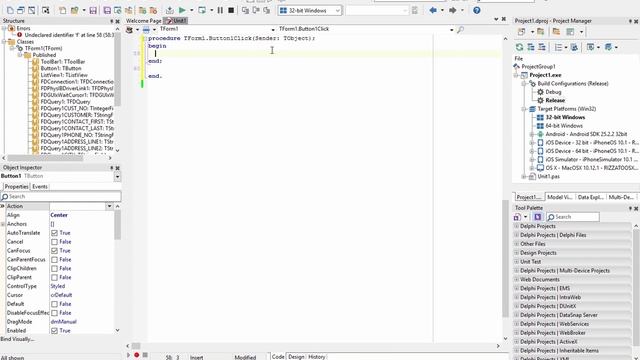This screenshot has height=360, width=640.
Task: Click the Pause icon in the toolbar
Action: coord(220,10)
